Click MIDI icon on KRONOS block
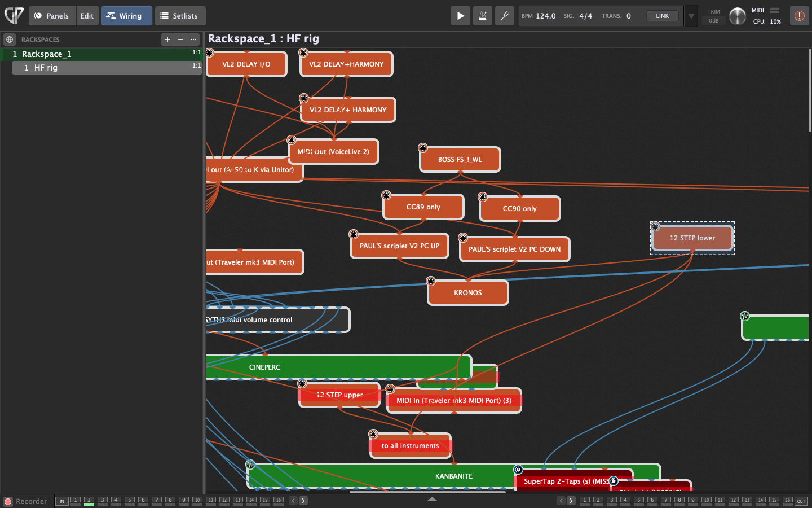The height and width of the screenshot is (508, 812). (431, 281)
